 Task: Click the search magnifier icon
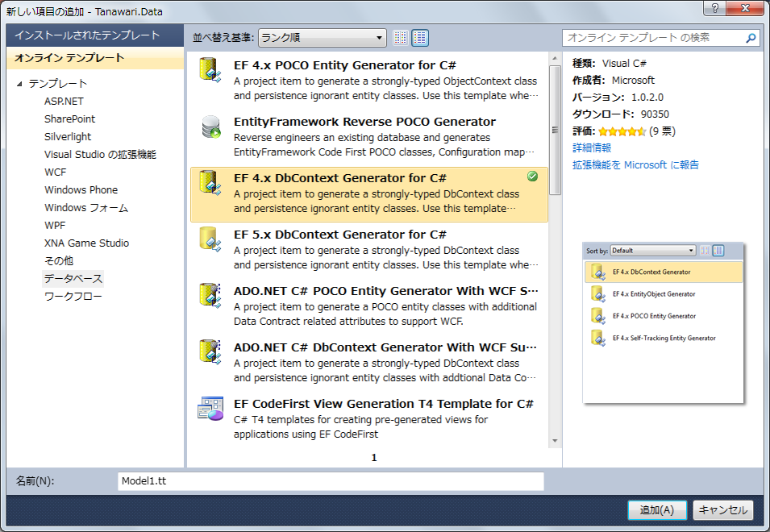(x=751, y=38)
